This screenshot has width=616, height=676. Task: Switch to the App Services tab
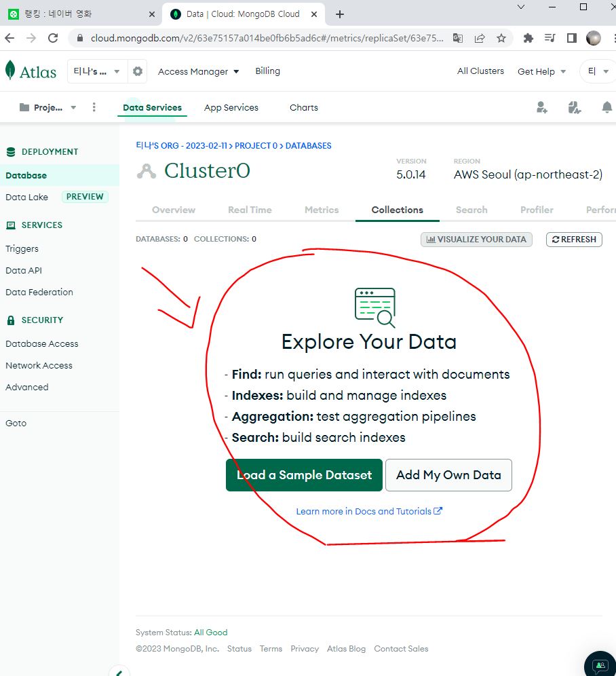(x=231, y=107)
